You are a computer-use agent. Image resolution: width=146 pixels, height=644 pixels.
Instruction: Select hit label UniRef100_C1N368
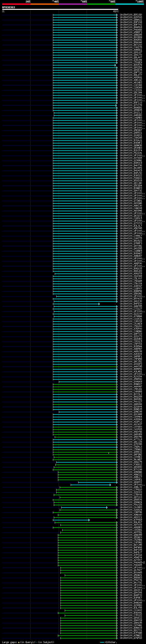(131, 87)
